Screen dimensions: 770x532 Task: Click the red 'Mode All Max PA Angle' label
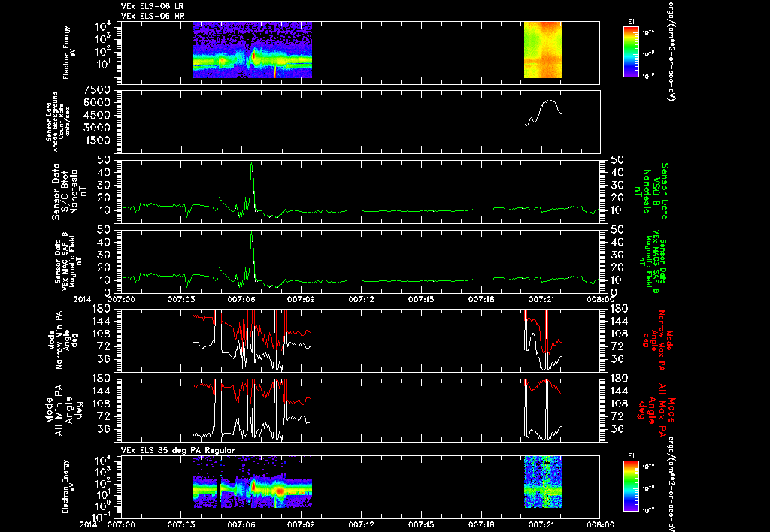point(658,409)
